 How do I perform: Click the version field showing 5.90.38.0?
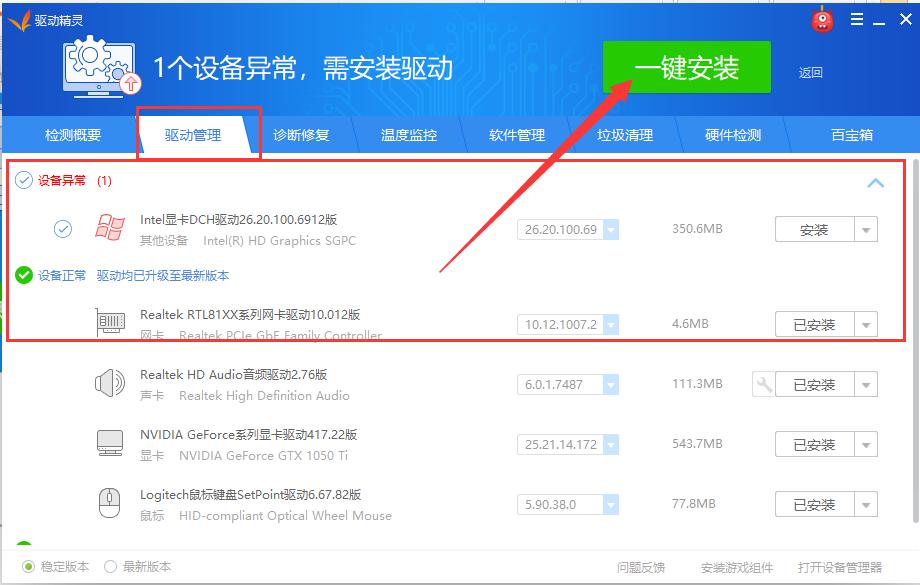pyautogui.click(x=558, y=504)
